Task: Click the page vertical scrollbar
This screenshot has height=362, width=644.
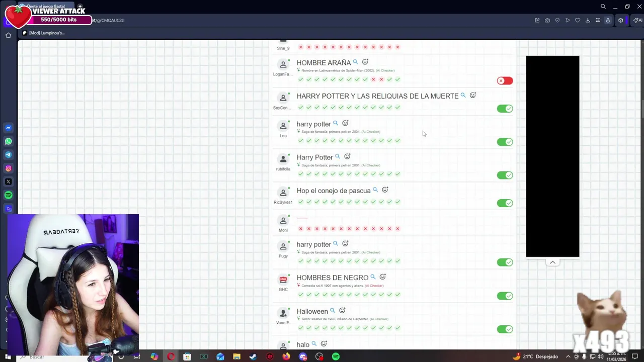Action: click(x=642, y=110)
